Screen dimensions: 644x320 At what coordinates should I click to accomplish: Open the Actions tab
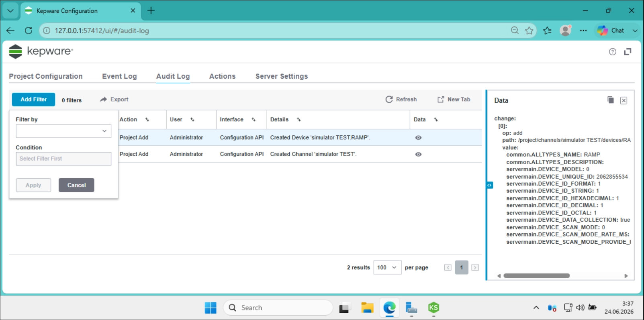pos(222,76)
